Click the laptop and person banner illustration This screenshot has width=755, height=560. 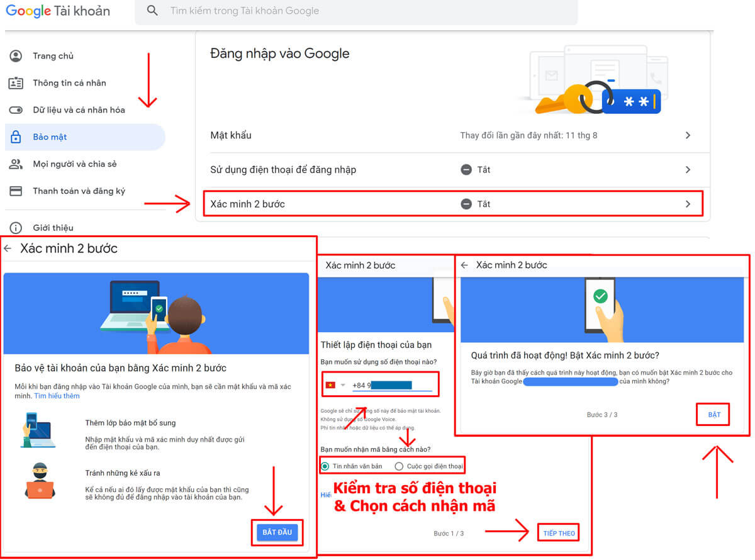(x=156, y=313)
